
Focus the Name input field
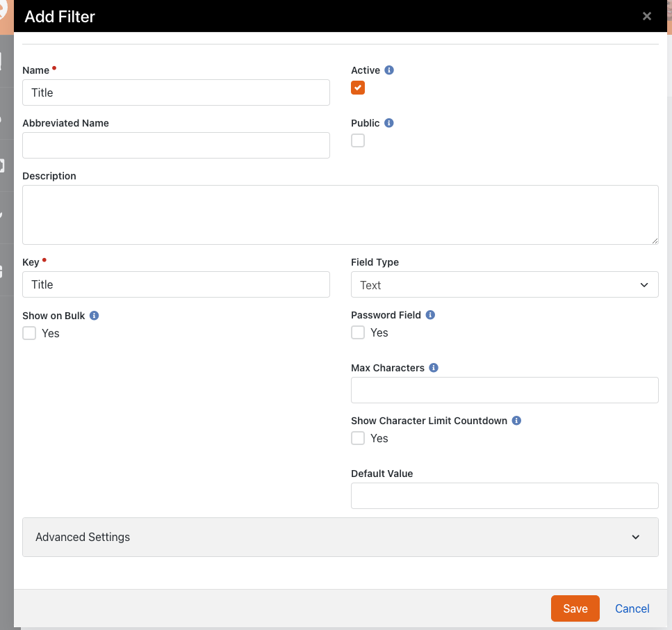[176, 92]
